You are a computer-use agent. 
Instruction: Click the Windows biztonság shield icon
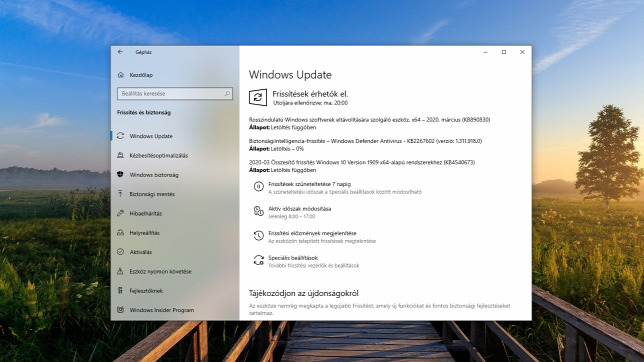click(x=120, y=175)
